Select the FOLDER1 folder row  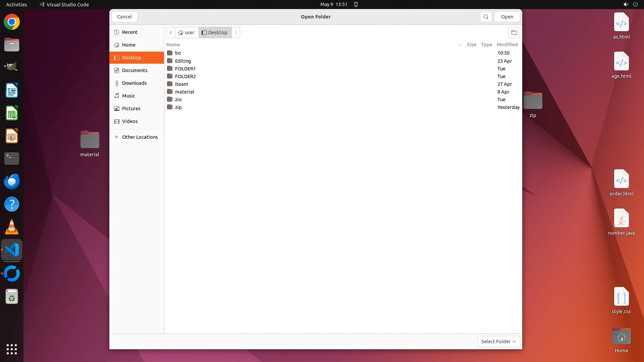(185, 69)
